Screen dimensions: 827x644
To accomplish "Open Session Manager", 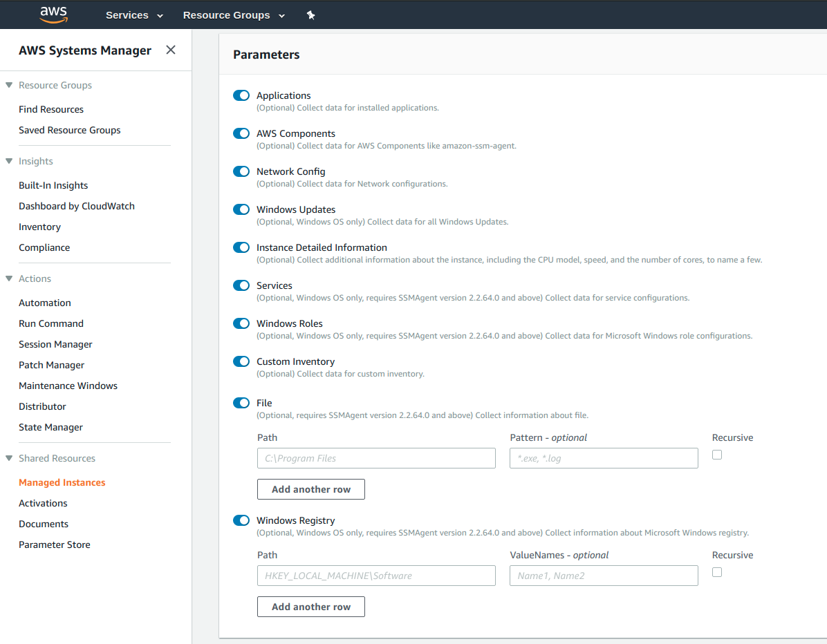I will (x=55, y=344).
